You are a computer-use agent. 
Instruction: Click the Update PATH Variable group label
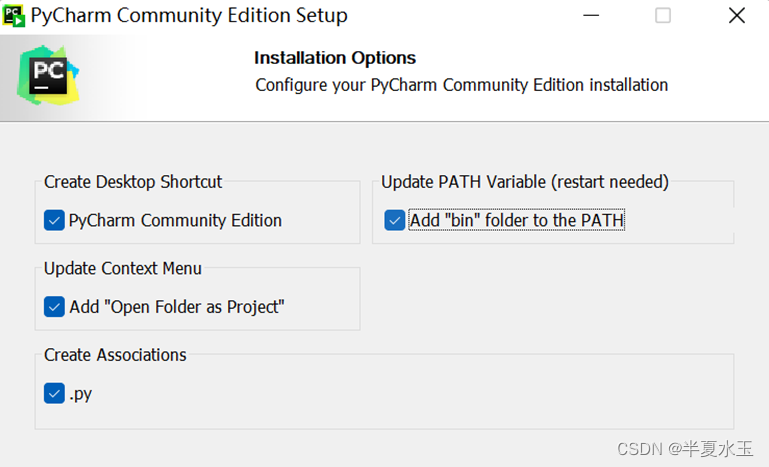pyautogui.click(x=525, y=182)
